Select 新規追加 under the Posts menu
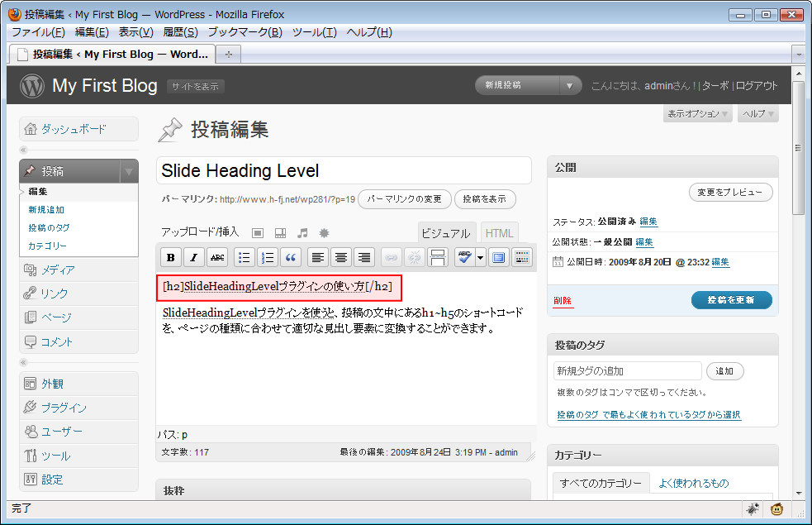The image size is (812, 525). click(46, 209)
